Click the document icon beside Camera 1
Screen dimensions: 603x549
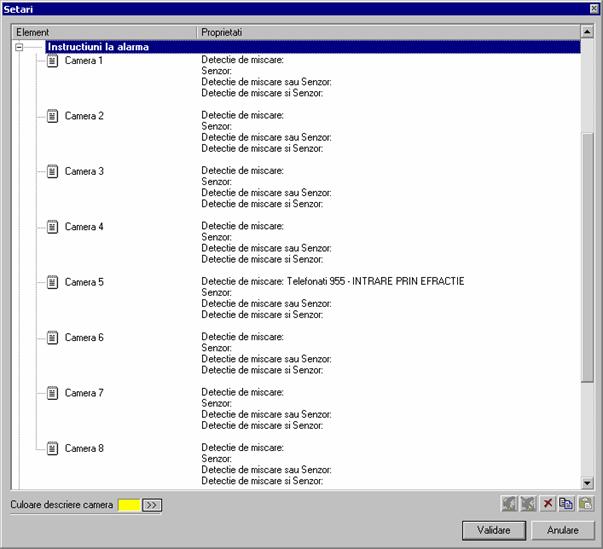coord(53,61)
